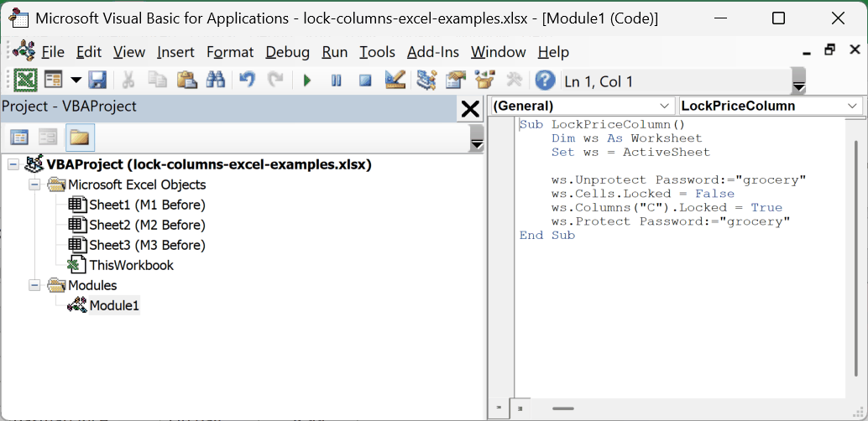Open the File menu

click(x=53, y=52)
